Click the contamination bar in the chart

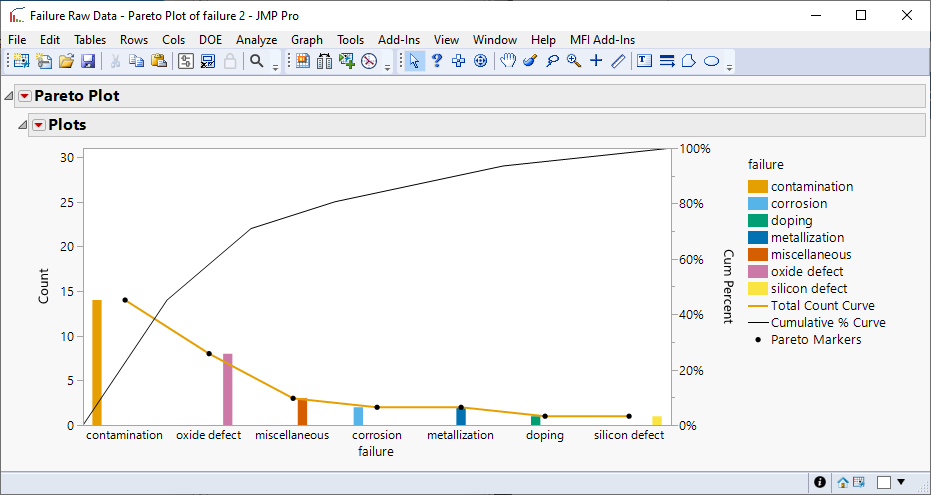[97, 362]
